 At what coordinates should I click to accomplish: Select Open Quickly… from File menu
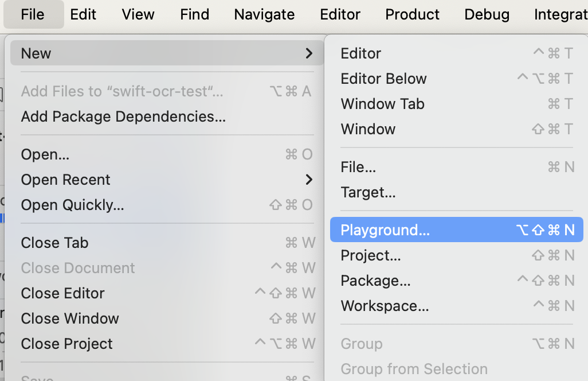pos(72,205)
